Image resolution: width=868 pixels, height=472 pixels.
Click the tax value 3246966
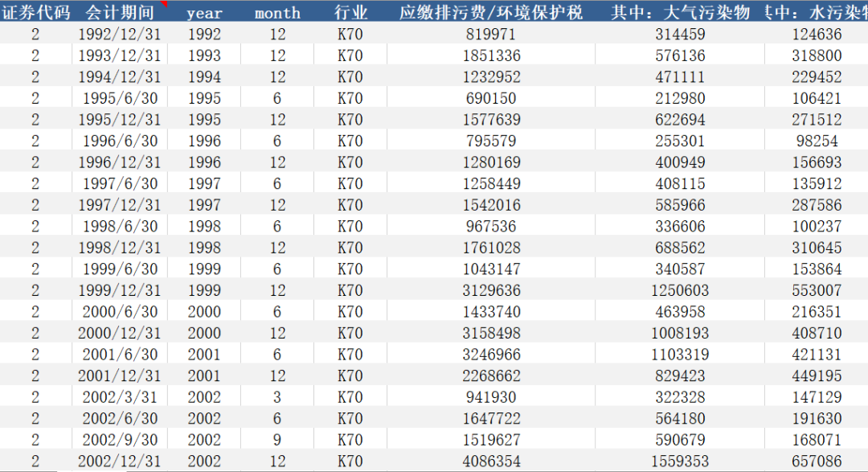click(x=492, y=355)
